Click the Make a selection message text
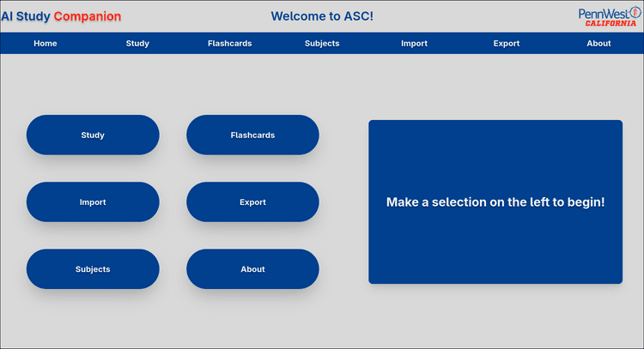 [495, 202]
